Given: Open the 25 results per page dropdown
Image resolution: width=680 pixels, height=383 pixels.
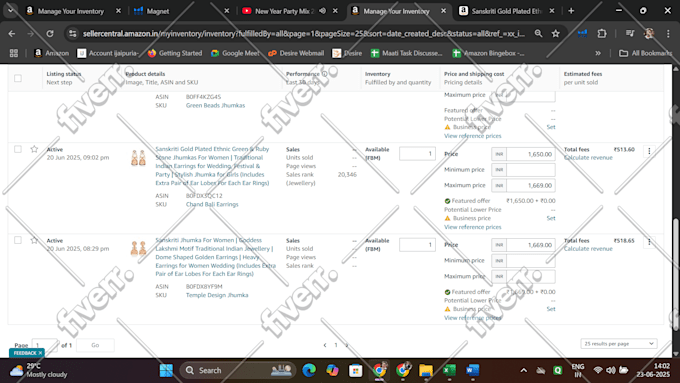Looking at the screenshot, I should 619,344.
